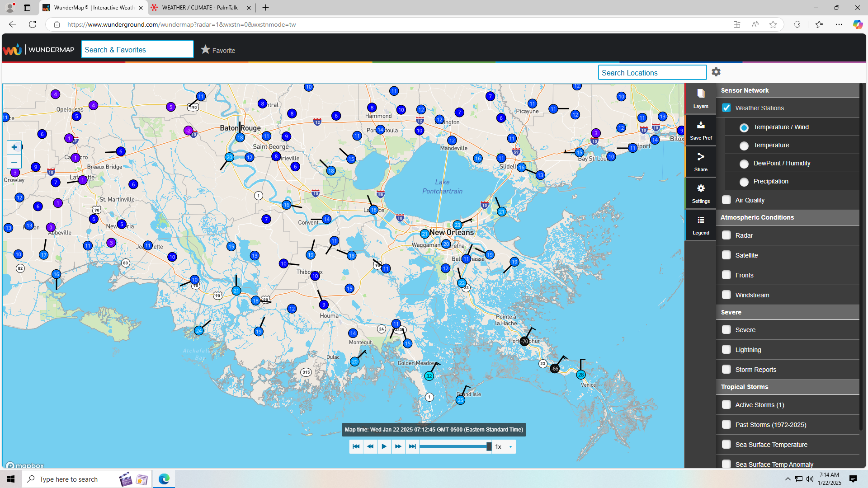Enable Sea Surface Temperature layer
This screenshot has height=488, width=868.
726,444
